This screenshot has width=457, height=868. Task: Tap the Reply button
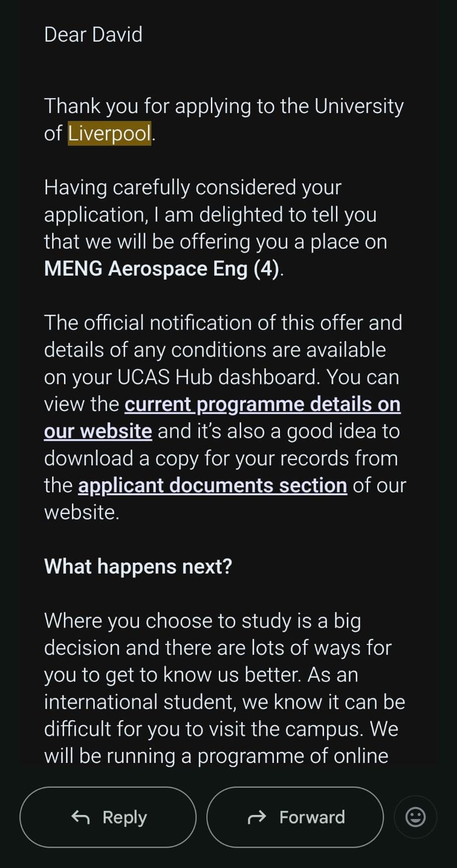click(108, 817)
